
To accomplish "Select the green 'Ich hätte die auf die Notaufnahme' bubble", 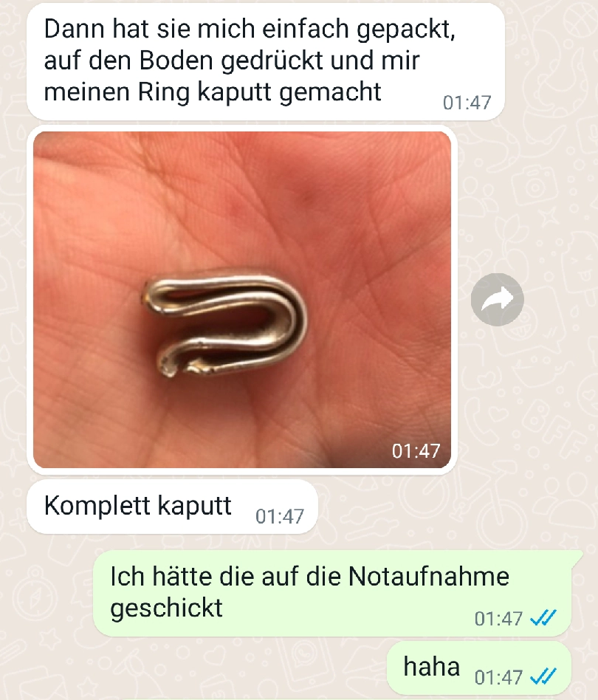I will (332, 594).
